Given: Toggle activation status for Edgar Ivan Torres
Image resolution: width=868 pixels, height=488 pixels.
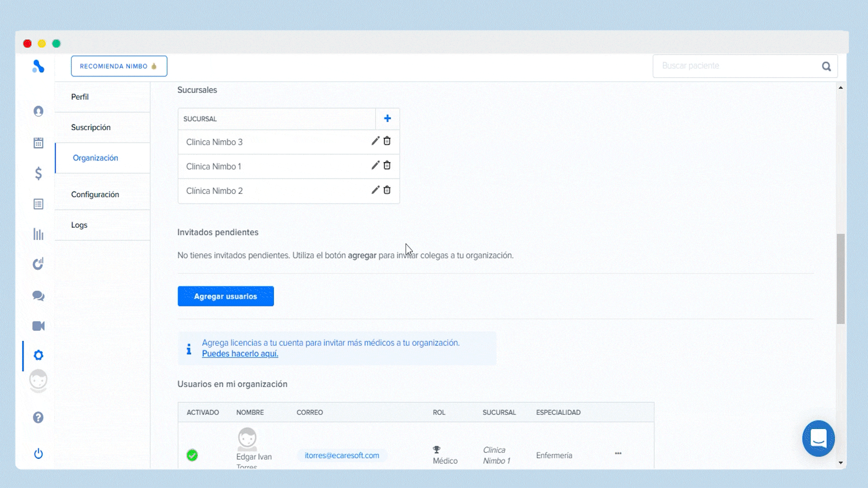Looking at the screenshot, I should click(192, 455).
